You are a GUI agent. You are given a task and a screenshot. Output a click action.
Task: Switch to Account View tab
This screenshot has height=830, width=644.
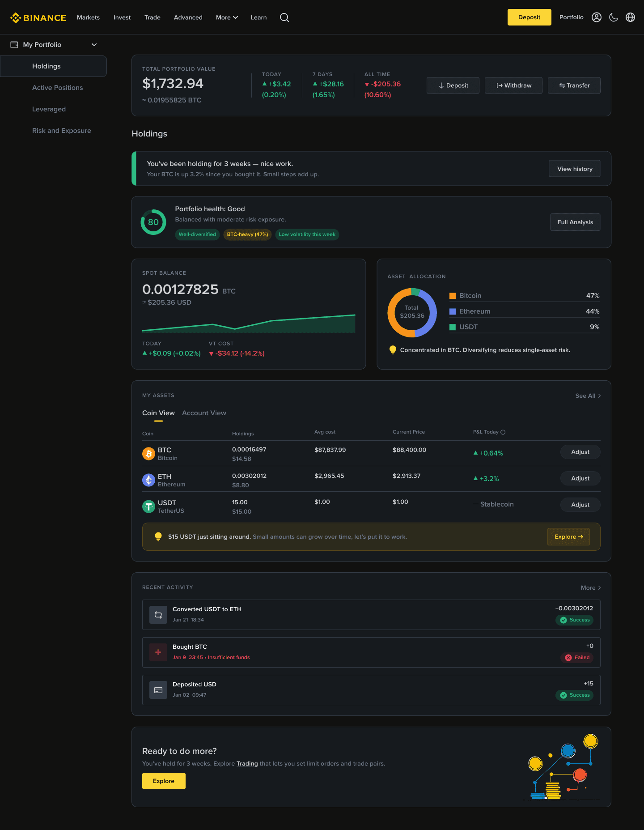[x=204, y=413]
